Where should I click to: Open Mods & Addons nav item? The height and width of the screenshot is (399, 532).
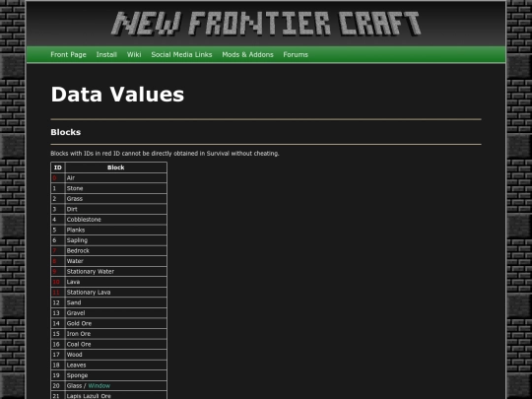coord(247,54)
